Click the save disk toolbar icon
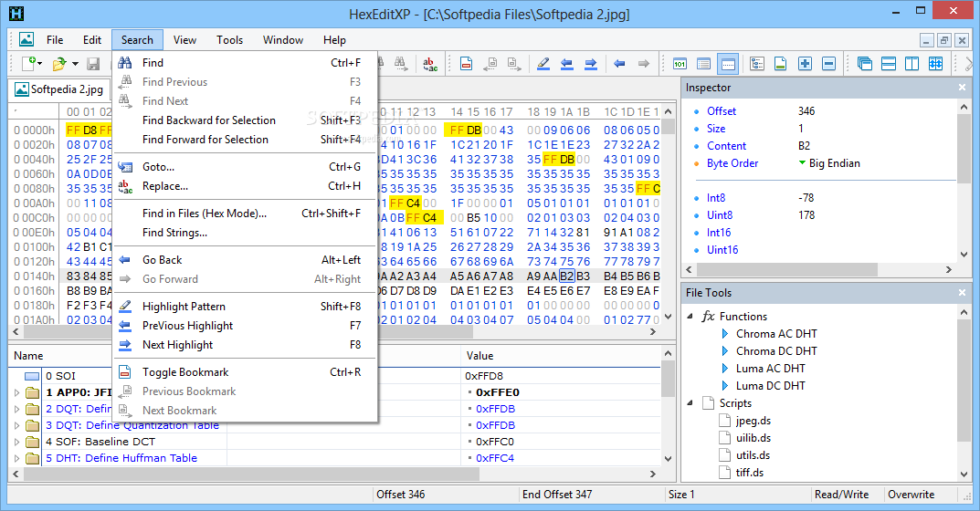 tap(93, 64)
